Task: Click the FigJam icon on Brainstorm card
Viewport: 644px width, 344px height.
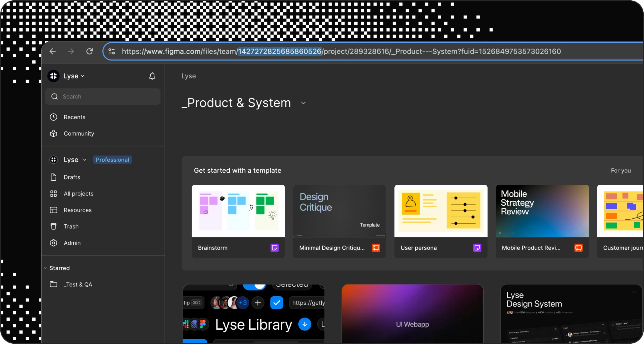Action: (274, 248)
